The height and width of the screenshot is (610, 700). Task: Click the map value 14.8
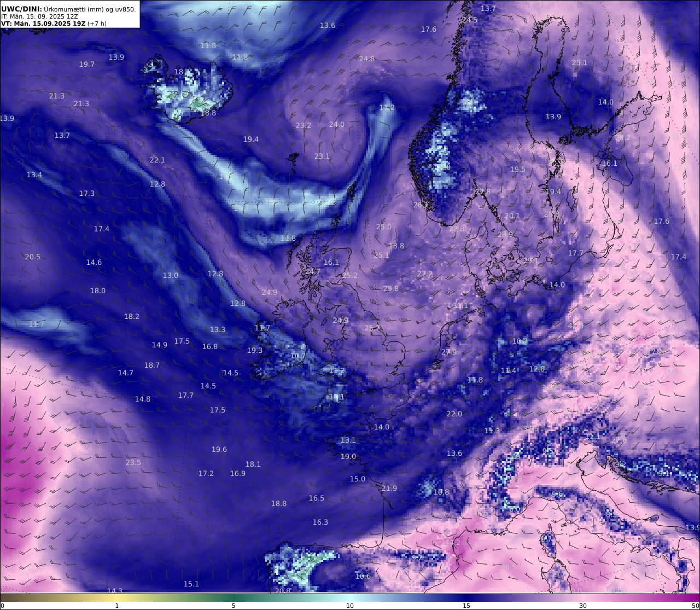tap(143, 399)
